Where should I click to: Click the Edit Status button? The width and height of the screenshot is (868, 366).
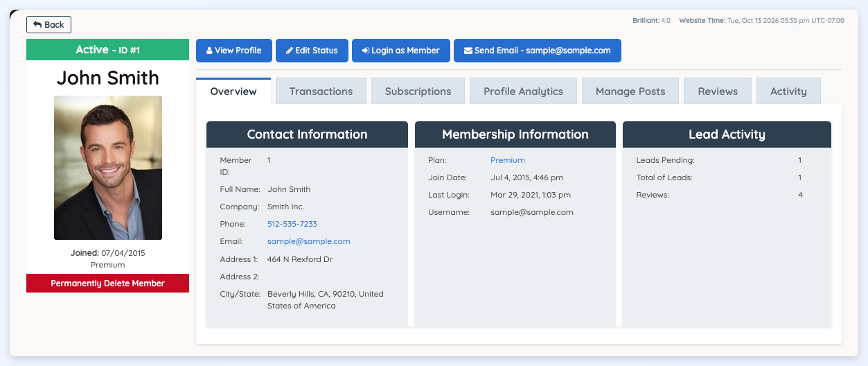tap(312, 51)
